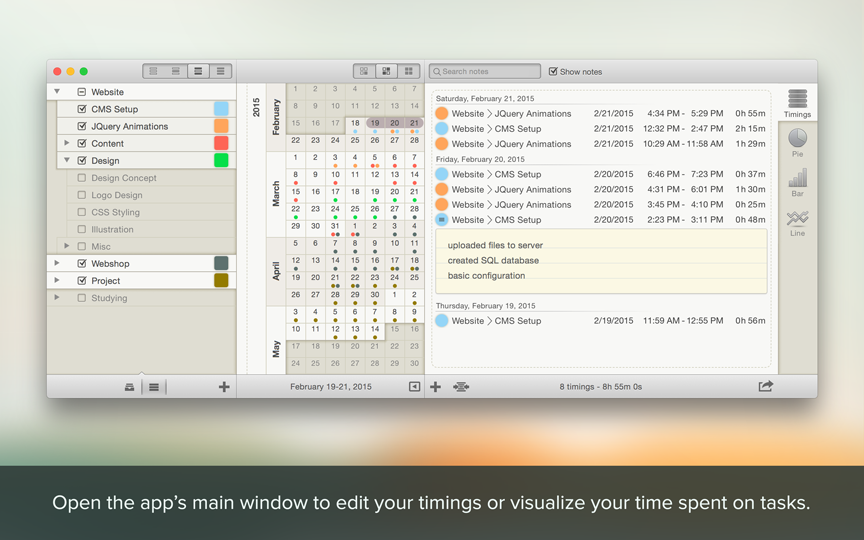
Task: Check the Design Concept task
Action: pyautogui.click(x=82, y=178)
